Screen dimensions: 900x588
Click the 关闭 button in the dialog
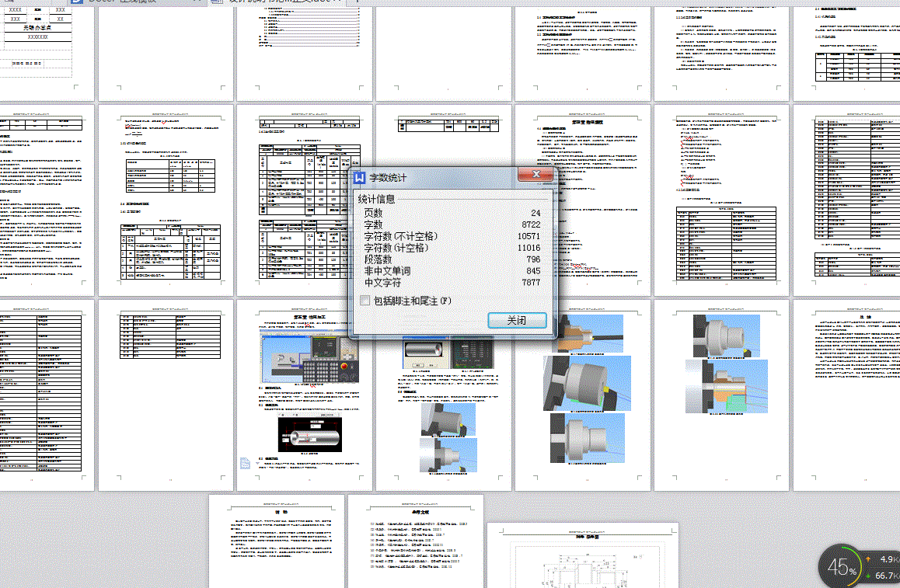(x=517, y=320)
